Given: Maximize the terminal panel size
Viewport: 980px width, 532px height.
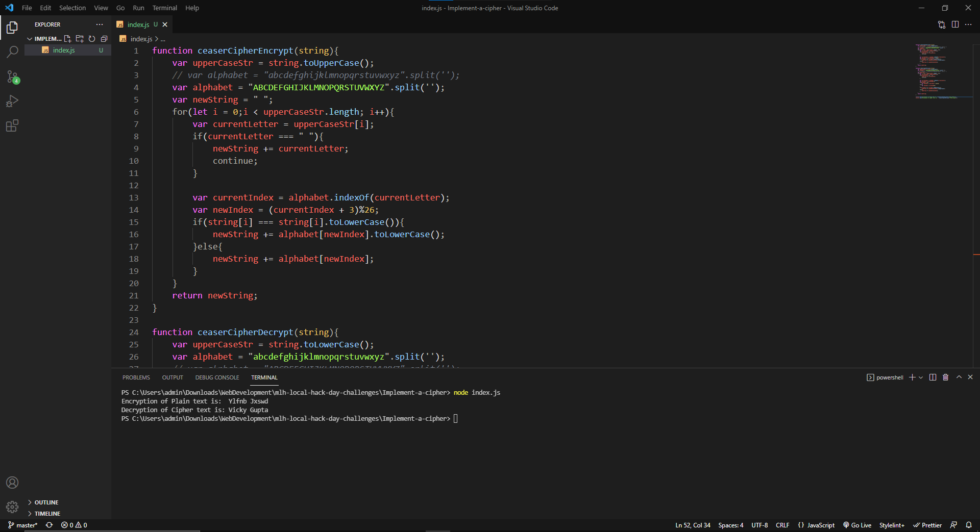Looking at the screenshot, I should [959, 377].
